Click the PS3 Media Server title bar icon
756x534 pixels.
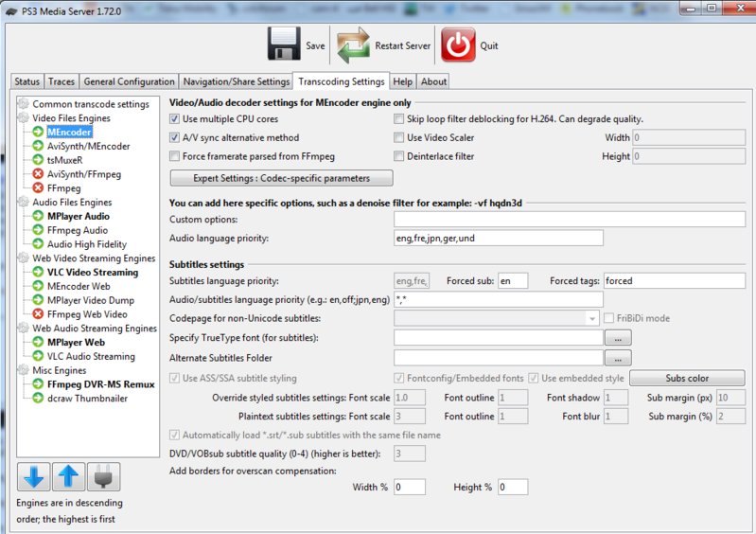click(11, 11)
